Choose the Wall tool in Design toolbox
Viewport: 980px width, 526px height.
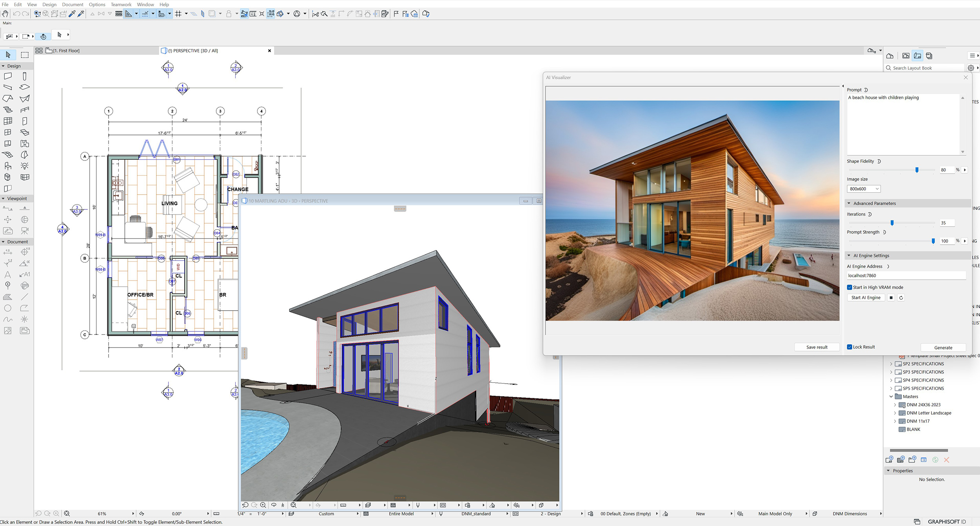point(8,76)
